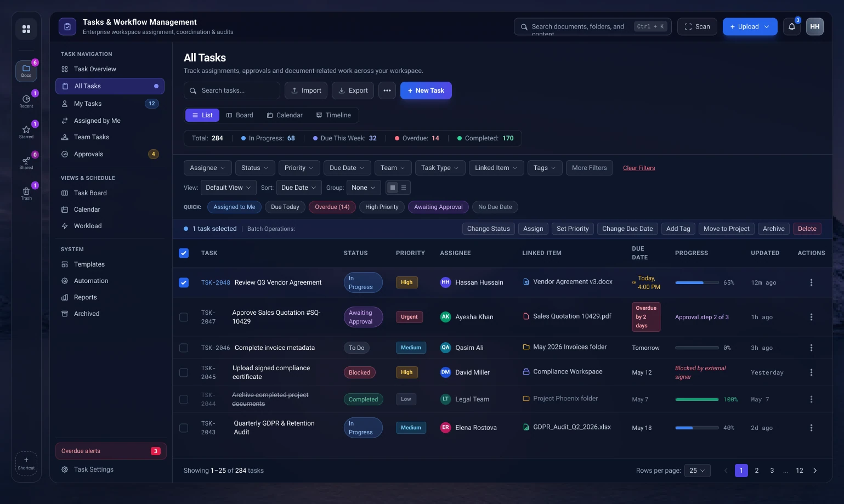Select the Approve Sales Quotation task checkbox

tap(184, 317)
